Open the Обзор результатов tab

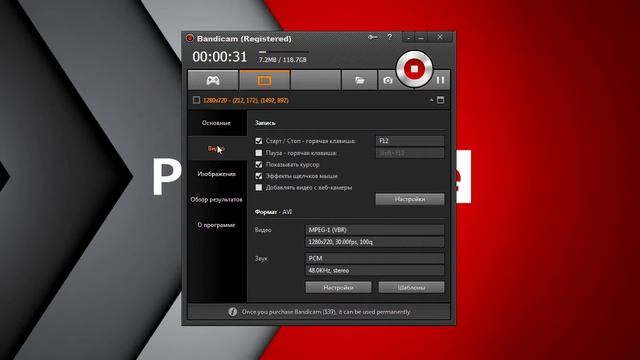(217, 200)
